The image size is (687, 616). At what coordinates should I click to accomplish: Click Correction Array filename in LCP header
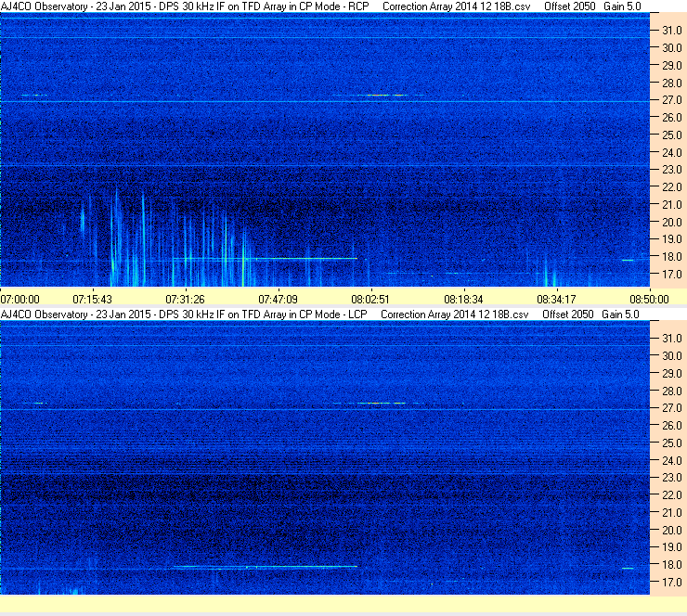tap(455, 314)
